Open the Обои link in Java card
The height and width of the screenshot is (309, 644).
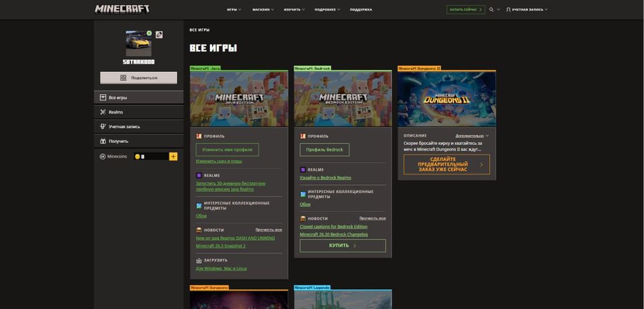tap(201, 216)
